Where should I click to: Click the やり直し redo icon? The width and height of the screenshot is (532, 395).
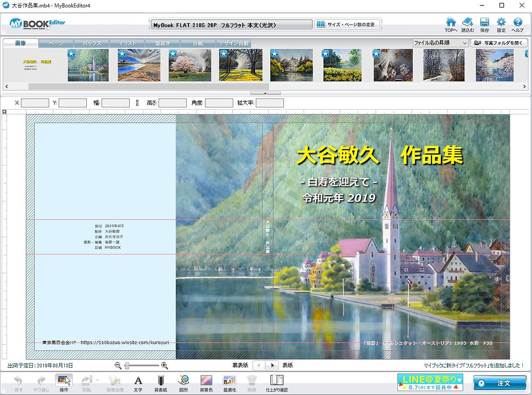point(41,383)
